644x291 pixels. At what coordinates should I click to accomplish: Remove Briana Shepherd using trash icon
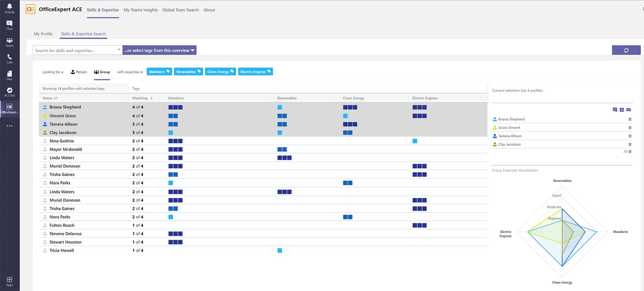[630, 119]
